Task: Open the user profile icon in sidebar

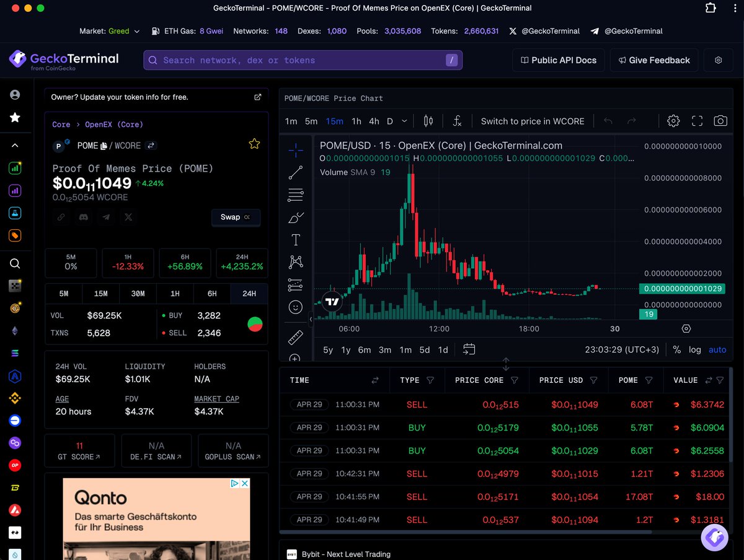Action: [15, 95]
